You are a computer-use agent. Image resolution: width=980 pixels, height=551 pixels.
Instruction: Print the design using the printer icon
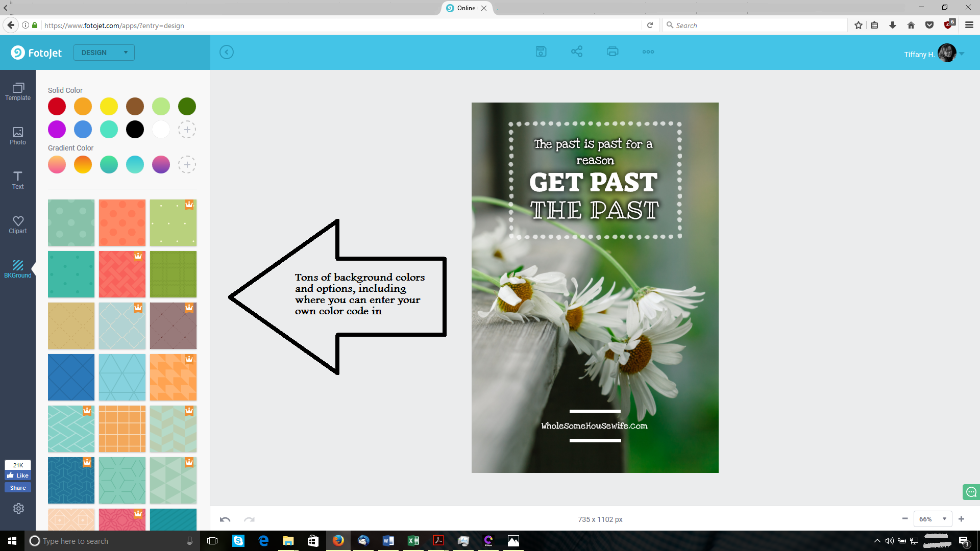[x=612, y=52]
